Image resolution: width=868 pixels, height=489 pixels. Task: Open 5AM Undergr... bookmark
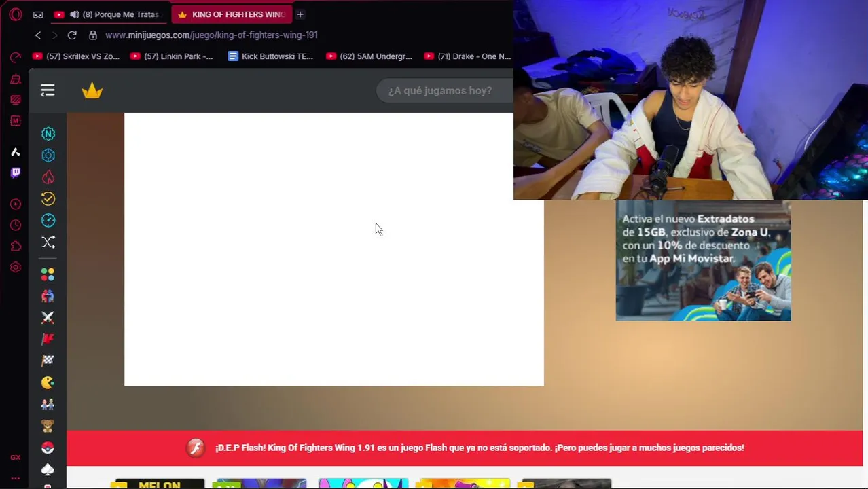(x=369, y=56)
